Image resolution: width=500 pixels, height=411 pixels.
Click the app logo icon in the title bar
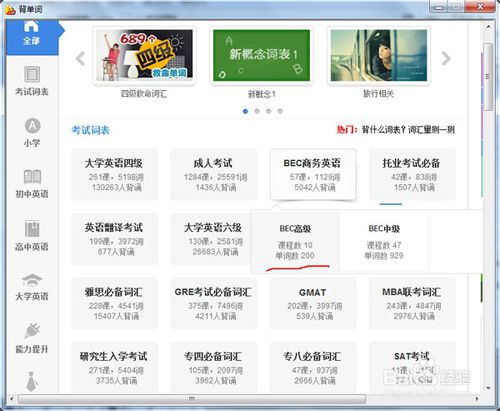pyautogui.click(x=11, y=9)
